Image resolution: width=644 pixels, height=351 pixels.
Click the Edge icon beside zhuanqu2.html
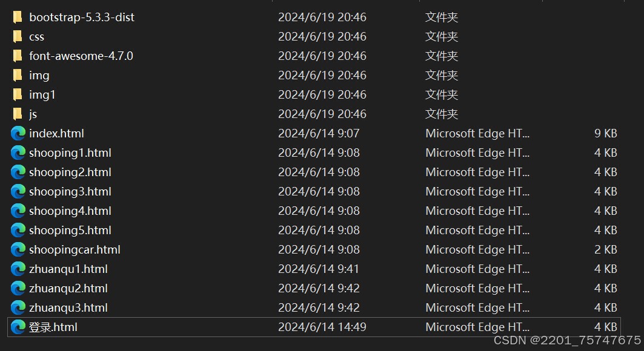coord(18,288)
